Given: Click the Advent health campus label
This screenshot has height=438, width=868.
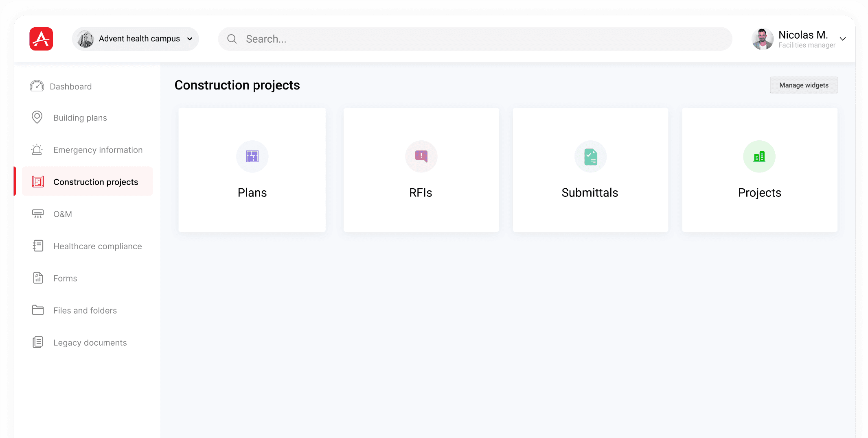Looking at the screenshot, I should (139, 39).
